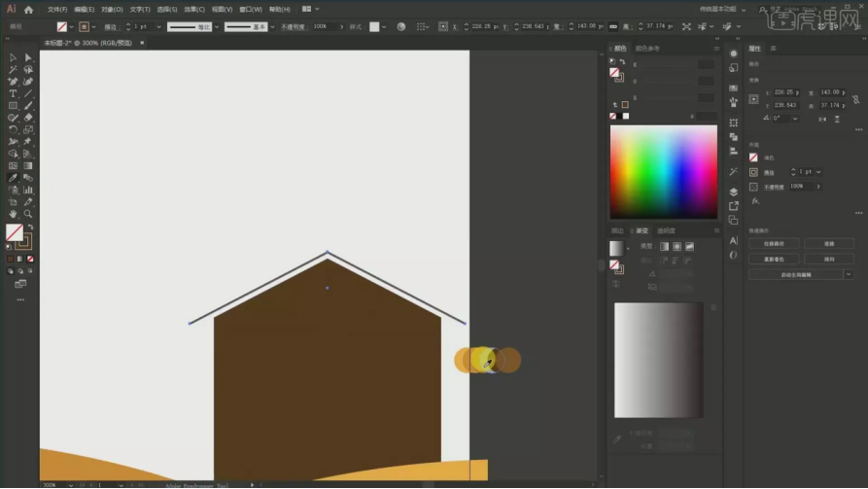The width and height of the screenshot is (868, 489).
Task: Pick a color from the spectrum picker
Action: [663, 172]
